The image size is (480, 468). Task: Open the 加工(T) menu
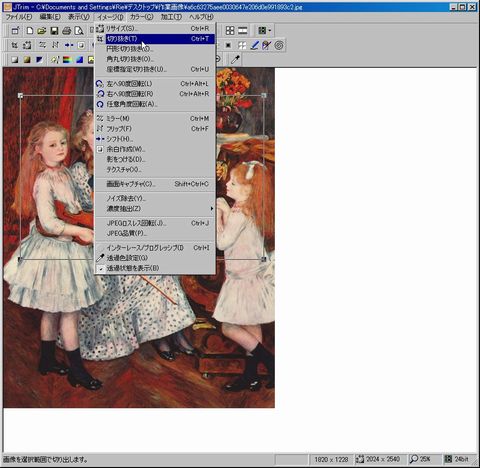coord(171,17)
